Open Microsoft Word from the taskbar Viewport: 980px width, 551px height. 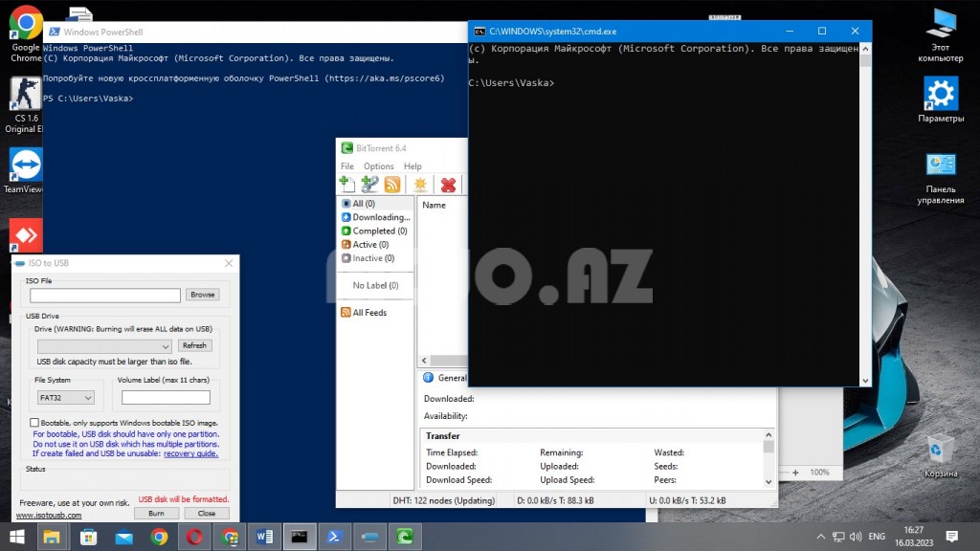coord(263,537)
